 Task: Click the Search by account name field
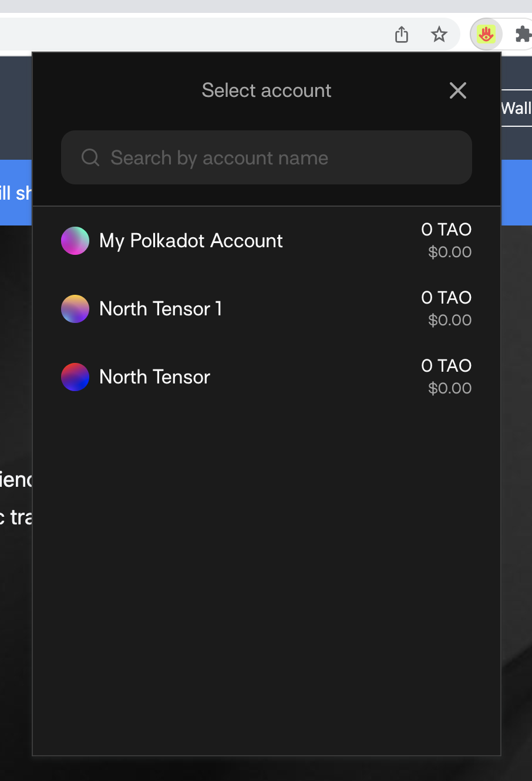(267, 157)
